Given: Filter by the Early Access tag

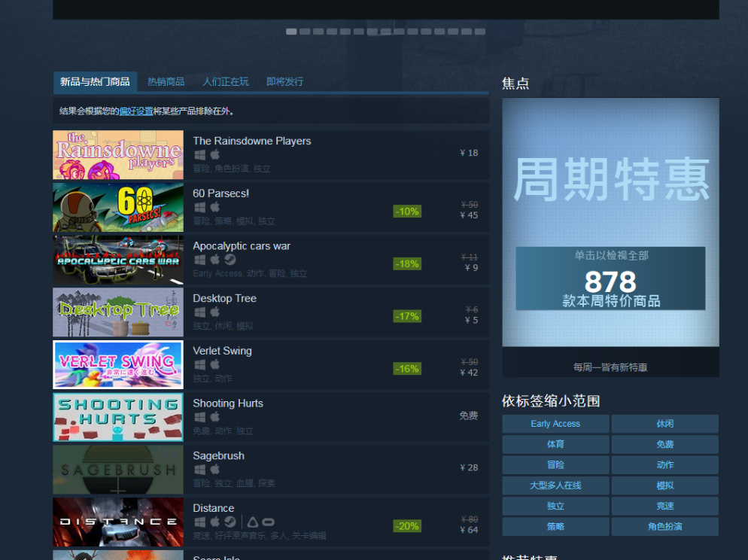Looking at the screenshot, I should pyautogui.click(x=555, y=424).
